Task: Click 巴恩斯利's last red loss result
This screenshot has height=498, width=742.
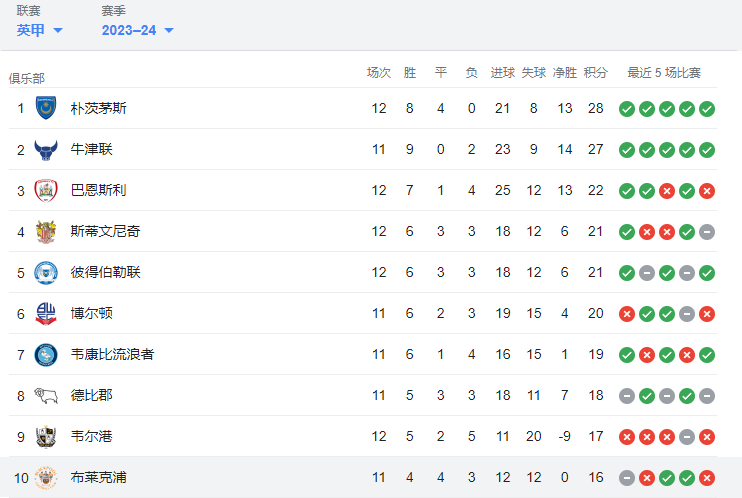Action: click(x=707, y=191)
